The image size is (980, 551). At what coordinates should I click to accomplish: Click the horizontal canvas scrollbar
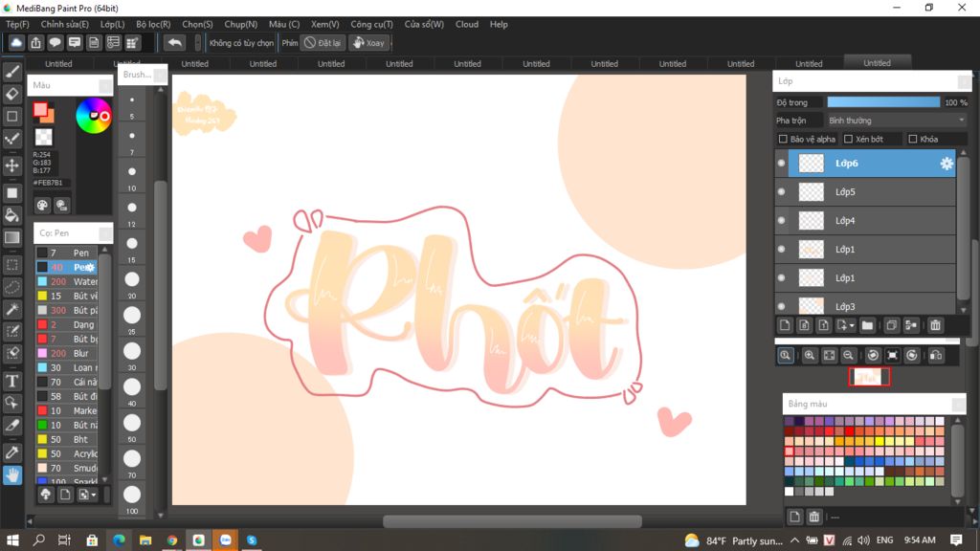pos(513,521)
